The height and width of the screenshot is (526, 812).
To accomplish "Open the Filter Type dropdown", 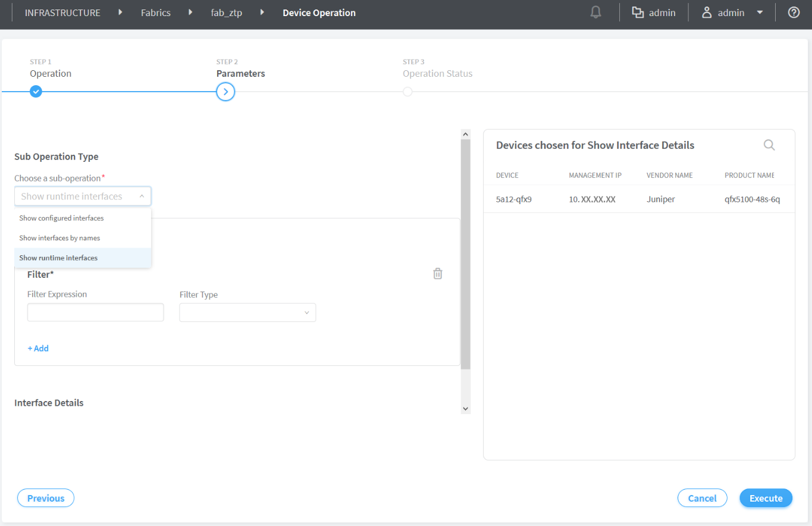I will pyautogui.click(x=247, y=312).
